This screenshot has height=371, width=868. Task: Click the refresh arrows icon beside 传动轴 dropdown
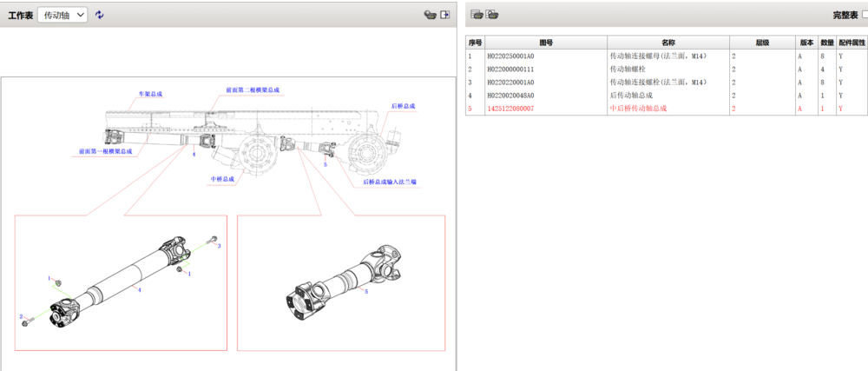100,15
